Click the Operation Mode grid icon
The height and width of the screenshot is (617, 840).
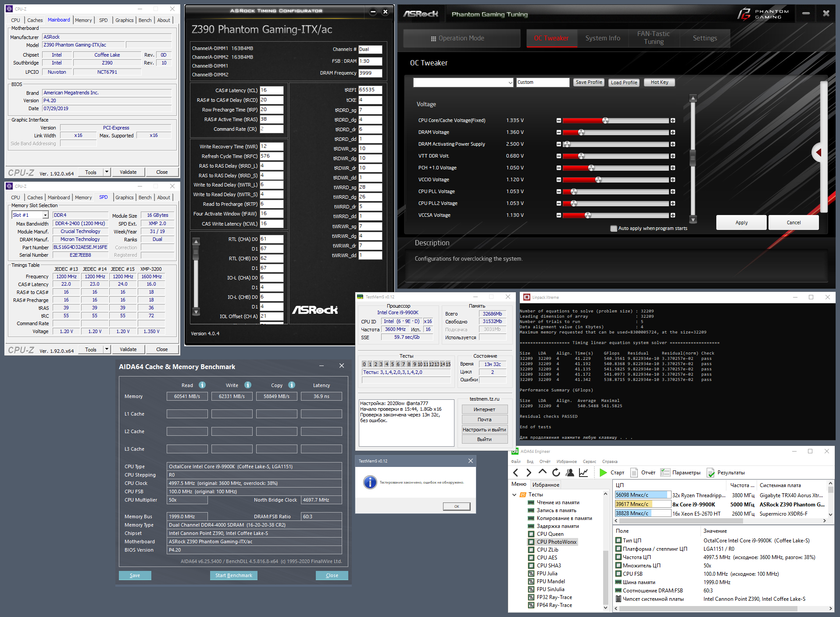coord(433,39)
